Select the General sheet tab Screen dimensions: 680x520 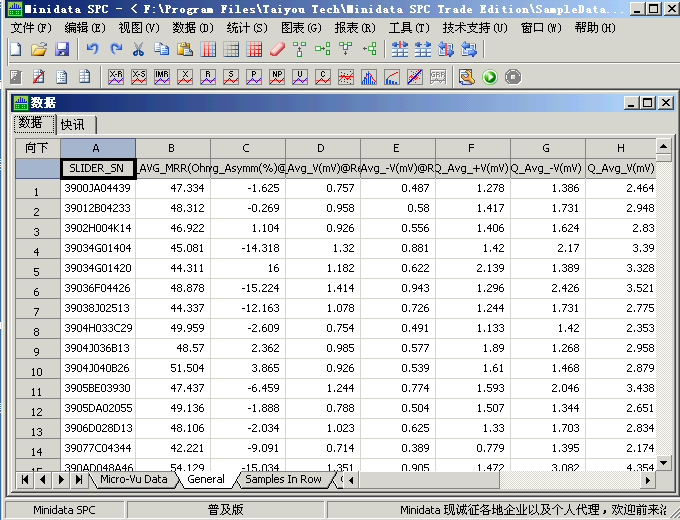[206, 479]
